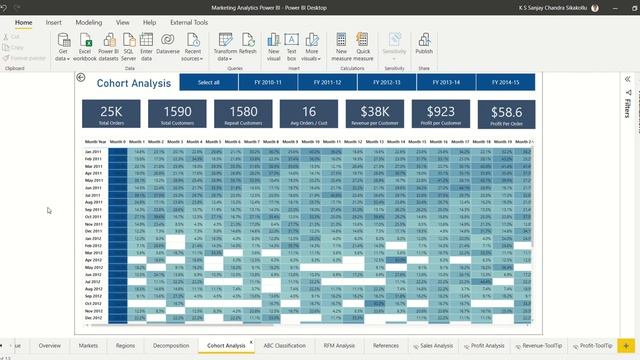Add a new report page

point(626,346)
